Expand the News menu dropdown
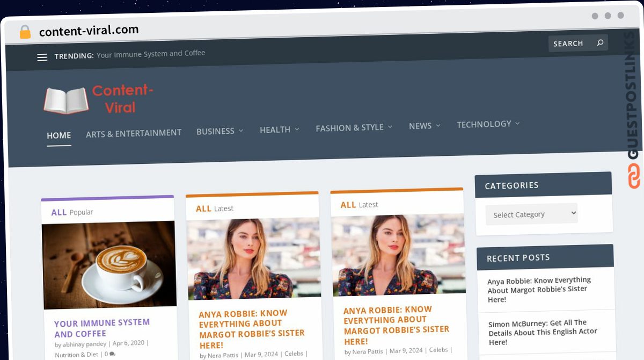The height and width of the screenshot is (360, 644). [425, 126]
